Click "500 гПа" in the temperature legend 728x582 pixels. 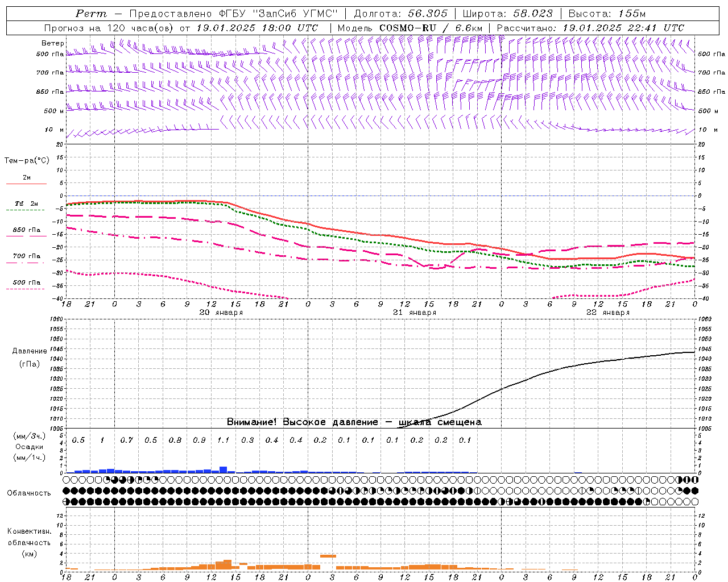click(x=27, y=282)
